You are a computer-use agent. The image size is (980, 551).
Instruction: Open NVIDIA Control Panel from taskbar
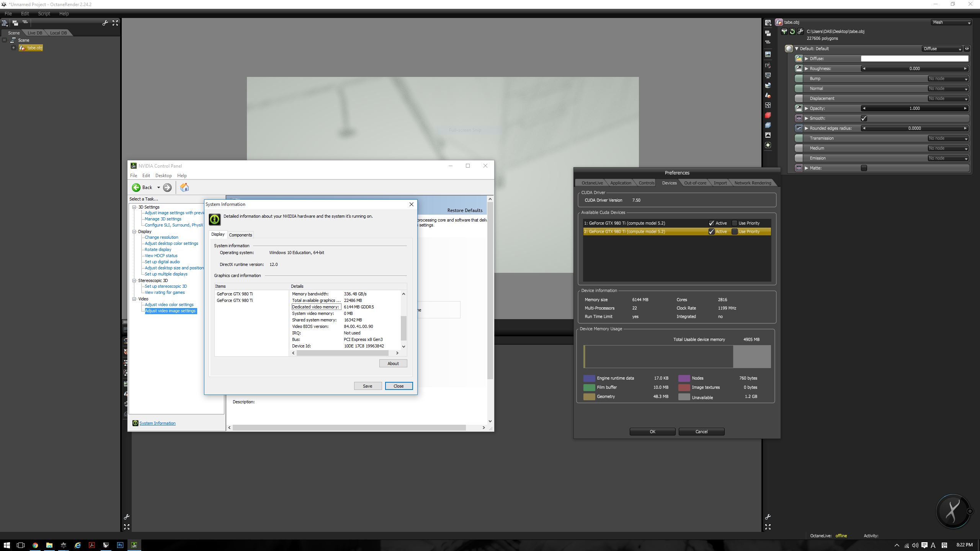click(x=134, y=545)
